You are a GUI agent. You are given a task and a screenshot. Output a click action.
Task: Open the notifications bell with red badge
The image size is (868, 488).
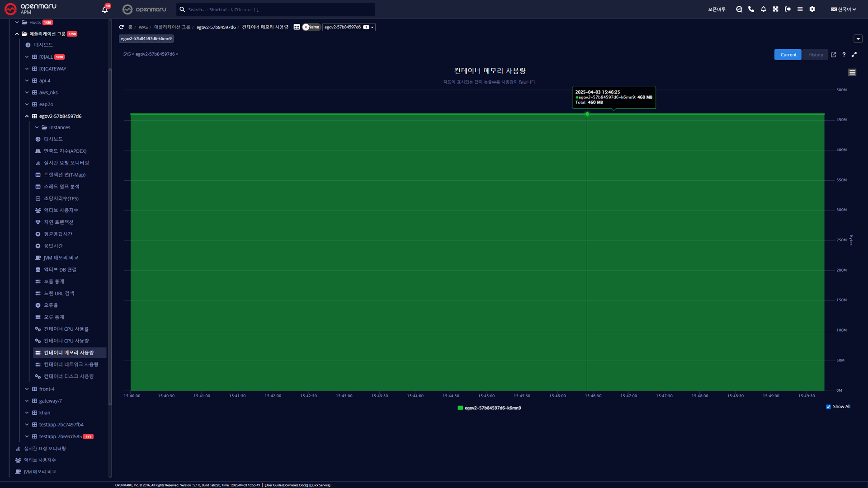coord(105,9)
